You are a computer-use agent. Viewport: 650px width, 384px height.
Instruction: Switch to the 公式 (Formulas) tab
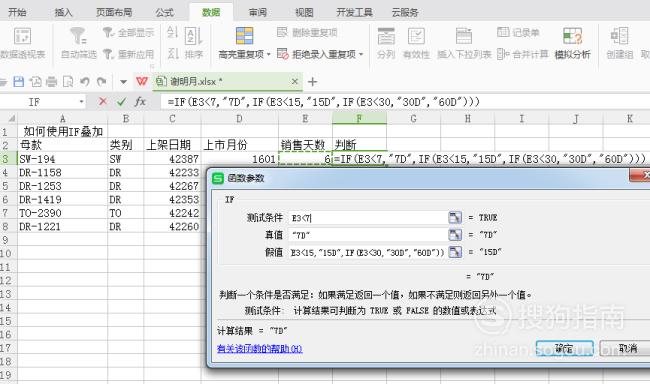pos(165,12)
